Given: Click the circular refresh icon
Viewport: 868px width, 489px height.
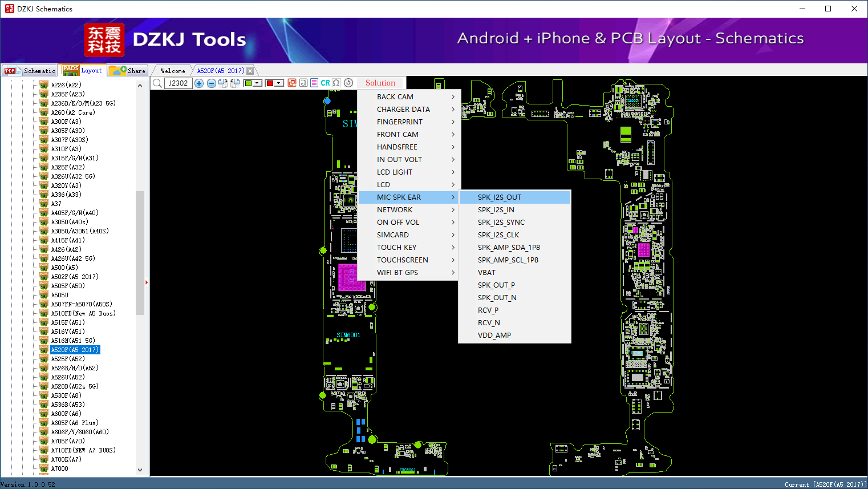Looking at the screenshot, I should 348,83.
